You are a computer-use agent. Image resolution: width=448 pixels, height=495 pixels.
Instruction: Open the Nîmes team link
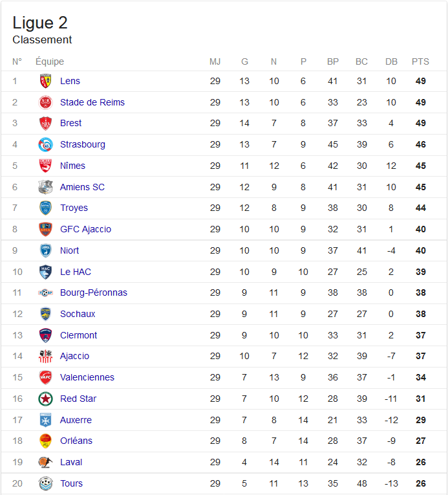pos(72,166)
